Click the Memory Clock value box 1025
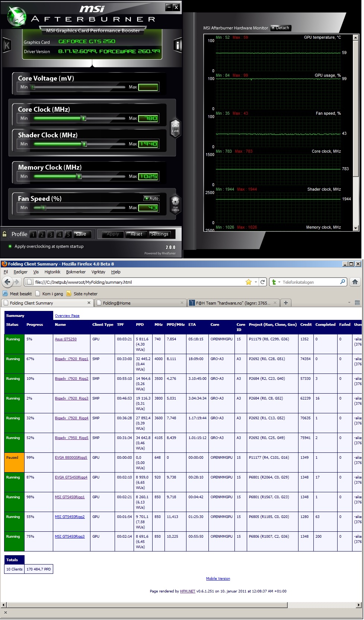This screenshot has height=620, width=364. 148,177
